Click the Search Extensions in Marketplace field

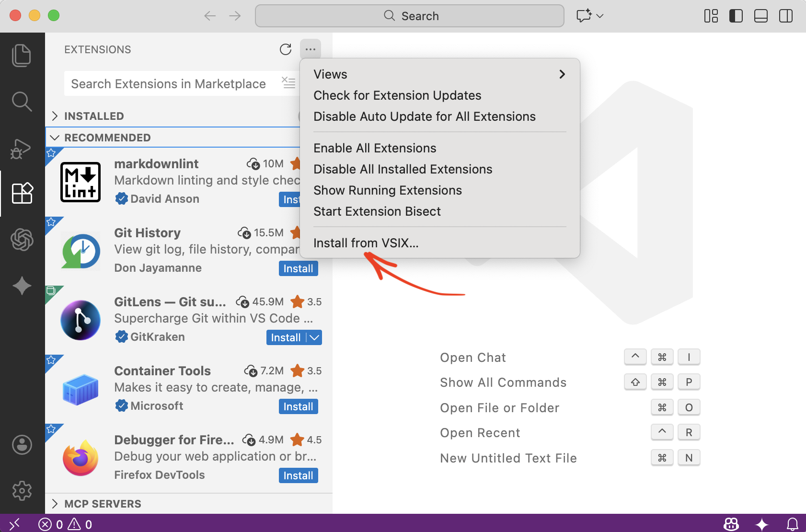168,84
